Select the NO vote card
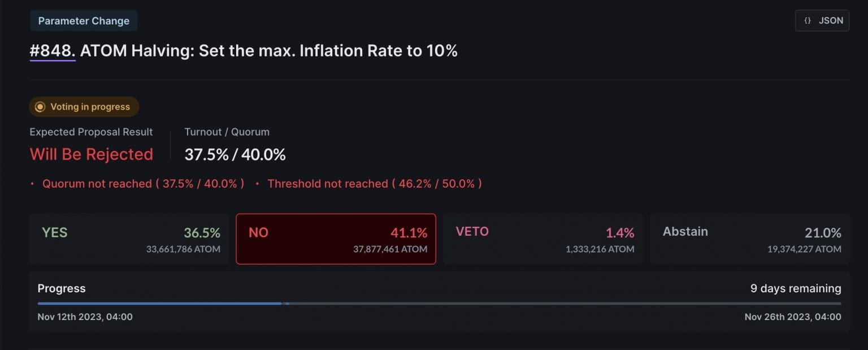Screen dimensions: 868x350 point(336,239)
